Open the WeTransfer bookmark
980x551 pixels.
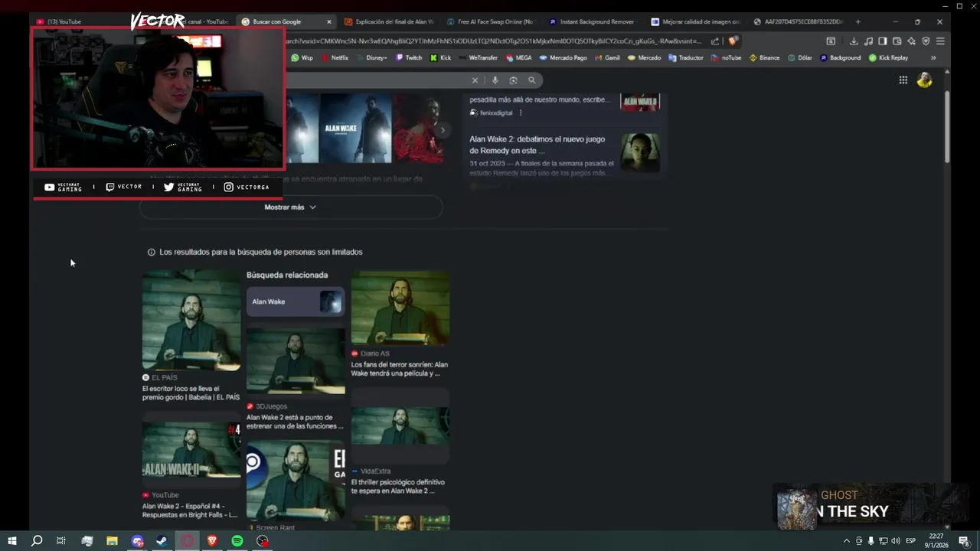pyautogui.click(x=477, y=57)
